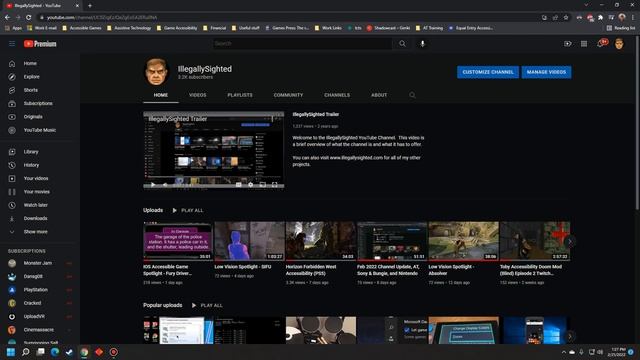Open the YouTube apps grid icon
The image size is (640, 360).
584,44
